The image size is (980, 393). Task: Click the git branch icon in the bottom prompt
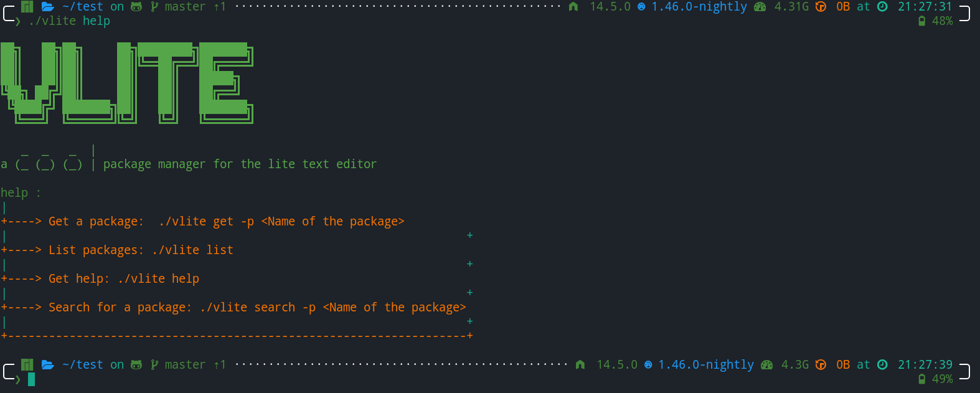pyautogui.click(x=154, y=365)
